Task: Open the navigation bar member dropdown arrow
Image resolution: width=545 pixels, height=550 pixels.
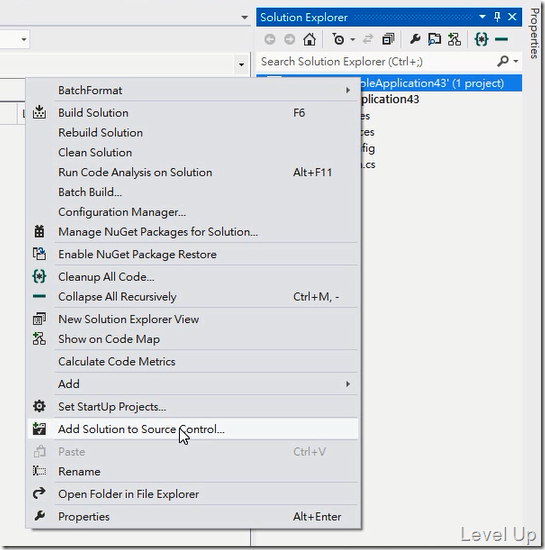Action: (241, 65)
